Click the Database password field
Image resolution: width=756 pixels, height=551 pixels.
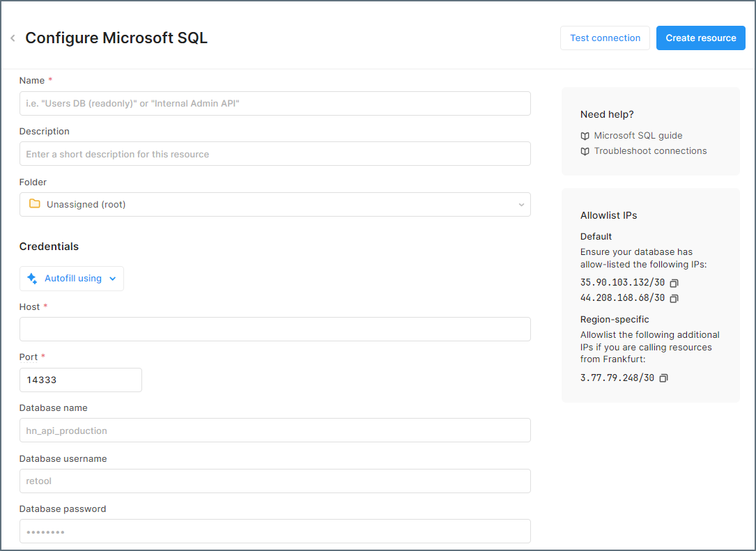click(275, 531)
